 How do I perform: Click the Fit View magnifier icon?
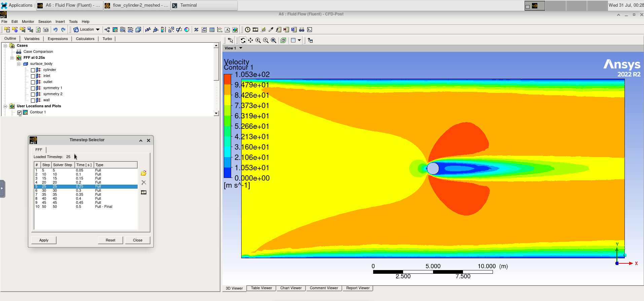(x=274, y=40)
